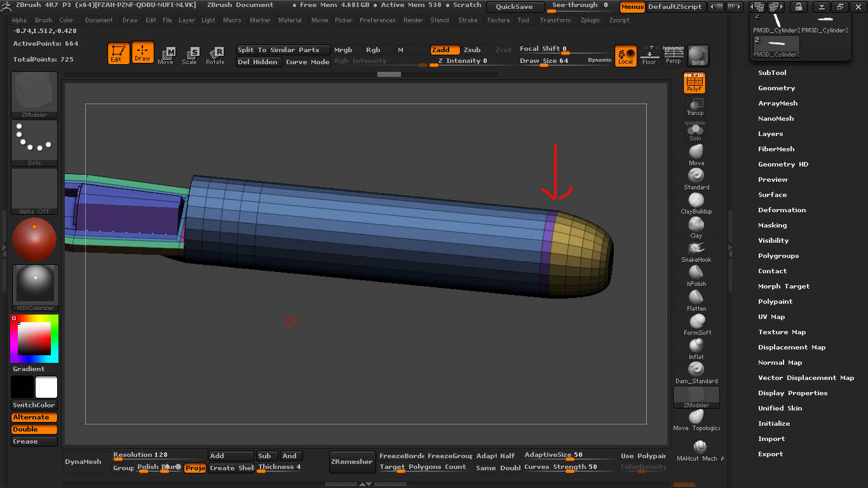Open the Zplugin menu
This screenshot has width=868, height=488.
[590, 20]
